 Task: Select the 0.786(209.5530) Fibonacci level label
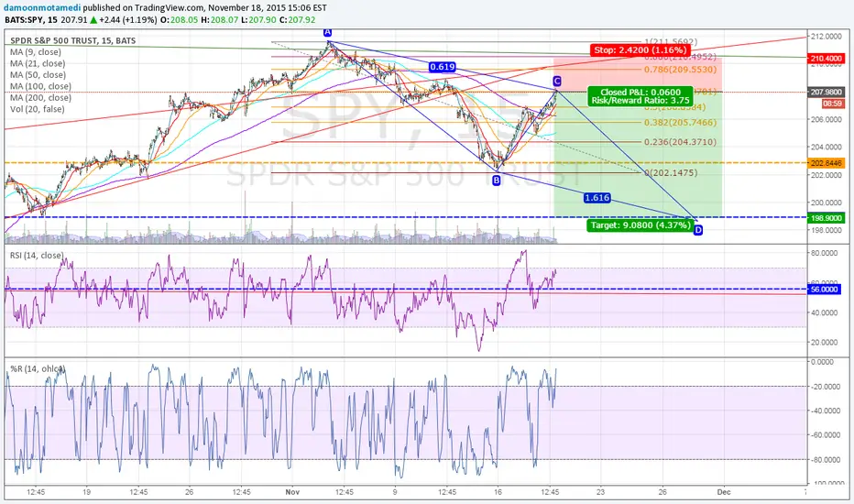(x=680, y=70)
